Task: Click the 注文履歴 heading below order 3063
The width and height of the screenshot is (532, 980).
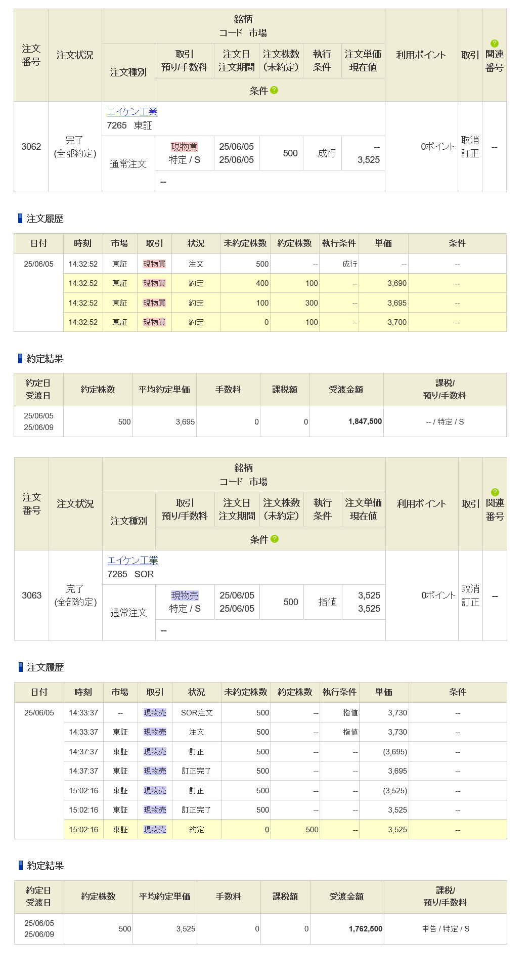Action: point(45,667)
